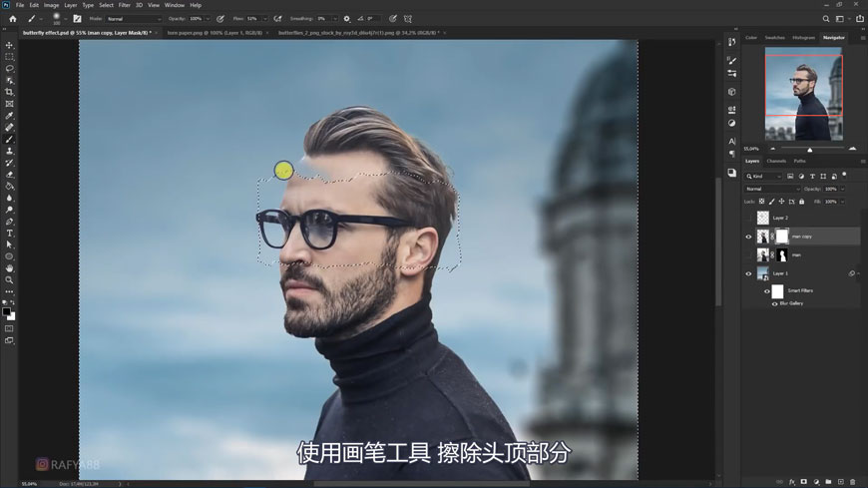Hide the man copy layer
This screenshot has height=488, width=868.
[748, 237]
